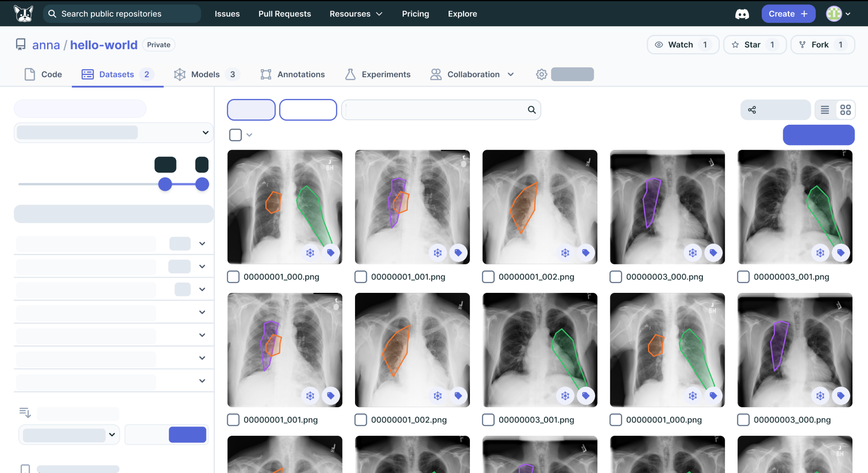The width and height of the screenshot is (868, 473).
Task: Select checkbox for 00000001_000.png
Action: [233, 277]
